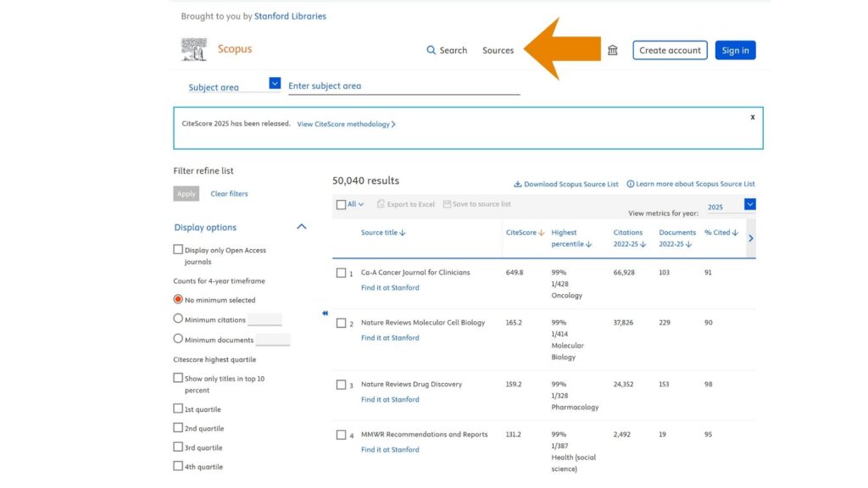Open Subject area dropdown arrow
This screenshot has height=488, width=868.
click(275, 83)
